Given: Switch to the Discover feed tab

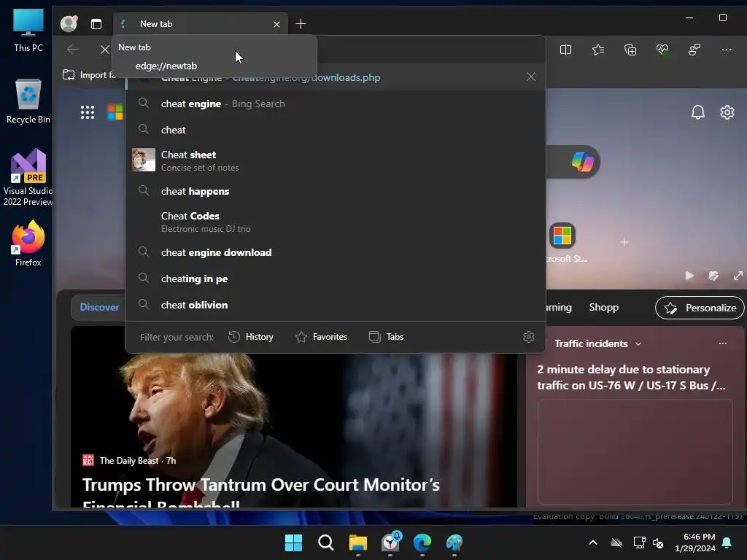Looking at the screenshot, I should tap(99, 307).
